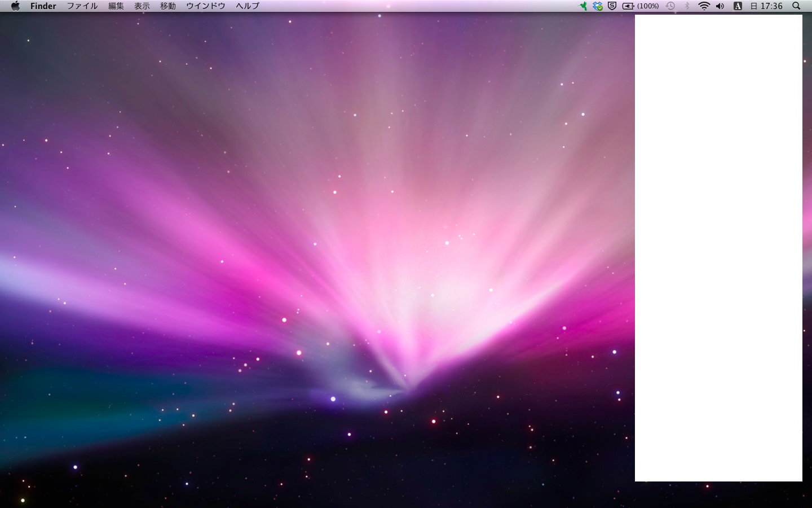Open the volume control
The height and width of the screenshot is (508, 812).
coord(720,6)
